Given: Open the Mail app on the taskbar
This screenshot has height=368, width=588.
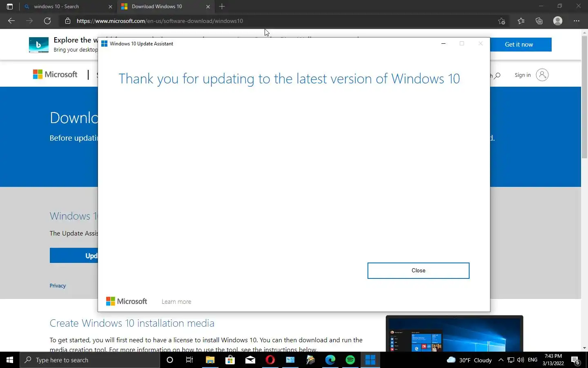Looking at the screenshot, I should pyautogui.click(x=250, y=360).
